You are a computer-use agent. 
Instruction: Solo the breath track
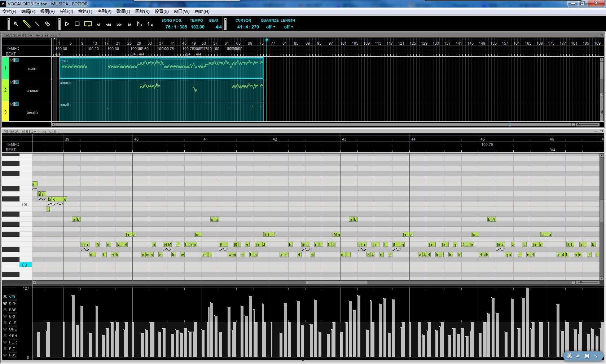(17, 104)
